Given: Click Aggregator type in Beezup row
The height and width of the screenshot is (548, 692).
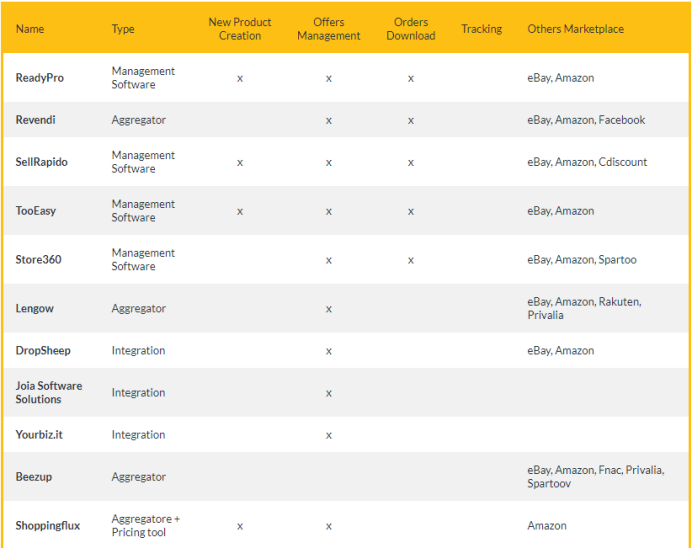Looking at the screenshot, I should (139, 477).
